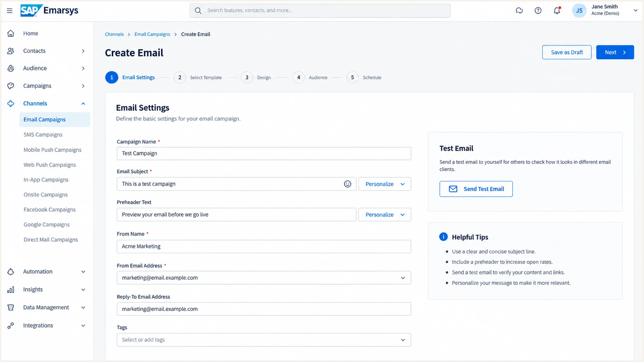The image size is (644, 362).
Task: Expand the Automation section chevron
Action: [83, 272]
